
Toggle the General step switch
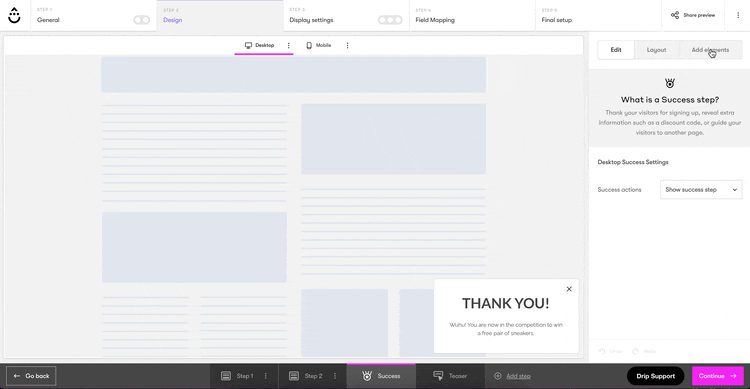coord(142,20)
